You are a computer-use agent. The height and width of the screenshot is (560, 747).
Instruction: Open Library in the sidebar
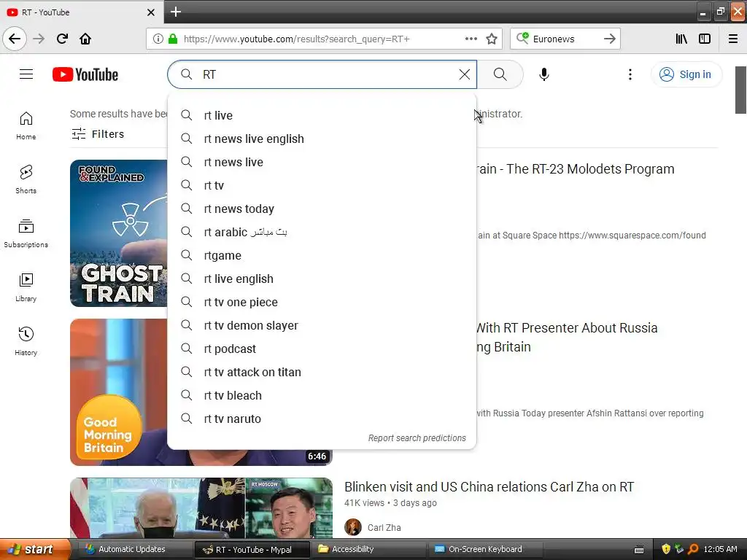click(x=26, y=287)
